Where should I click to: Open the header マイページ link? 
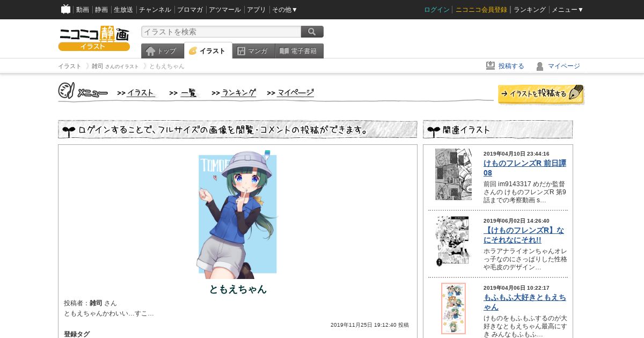pos(564,66)
